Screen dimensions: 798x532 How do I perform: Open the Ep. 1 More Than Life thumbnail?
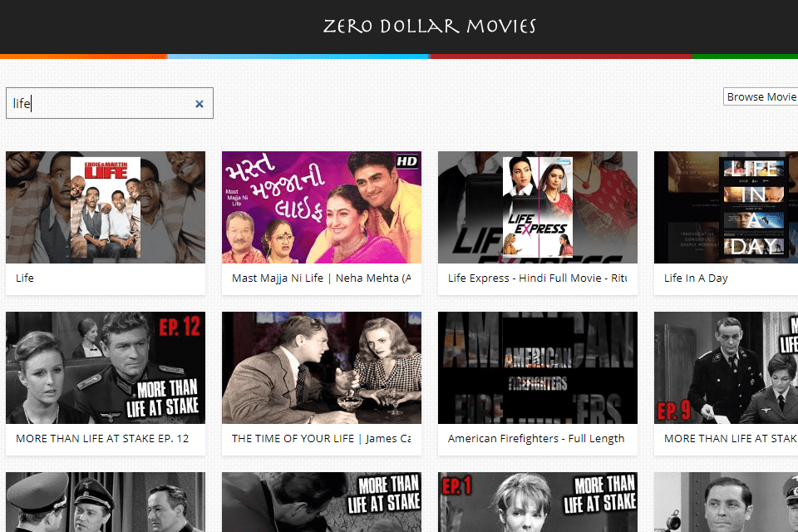click(538, 502)
